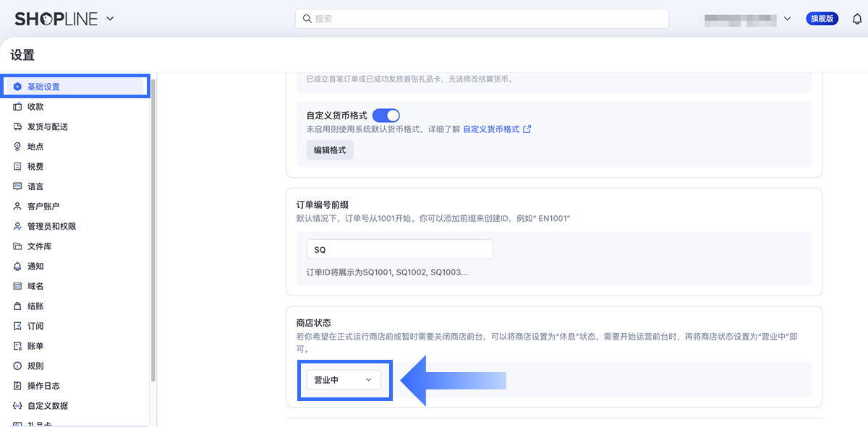The height and width of the screenshot is (427, 868).
Task: Click the search box at top
Action: pos(482,19)
